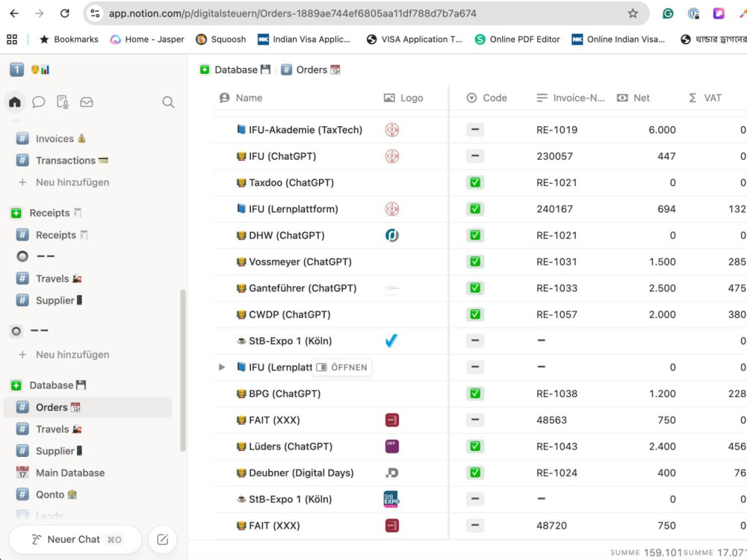The width and height of the screenshot is (747, 560).
Task: Open Travels page under Receipts section
Action: point(58,279)
